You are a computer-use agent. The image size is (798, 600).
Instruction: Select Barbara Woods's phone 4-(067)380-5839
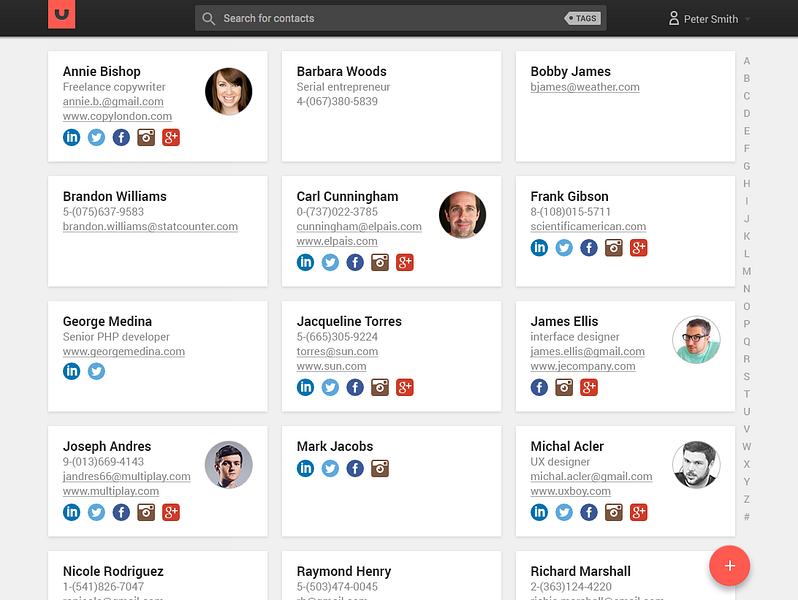[337, 101]
